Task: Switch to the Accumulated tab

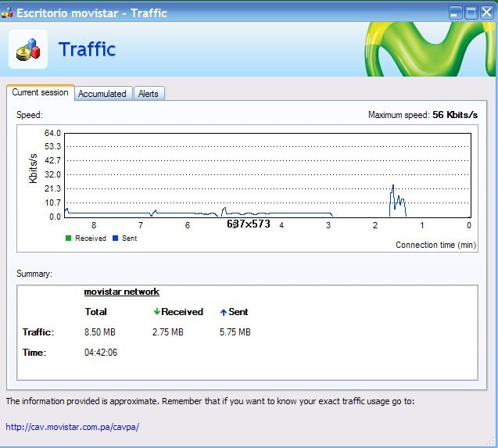Action: [103, 94]
